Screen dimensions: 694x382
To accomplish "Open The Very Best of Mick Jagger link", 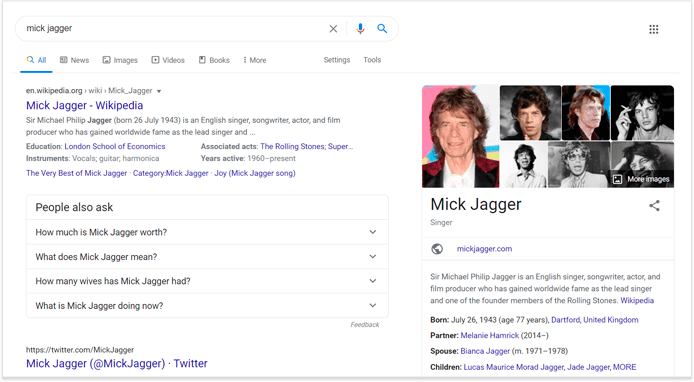I will coord(77,173).
